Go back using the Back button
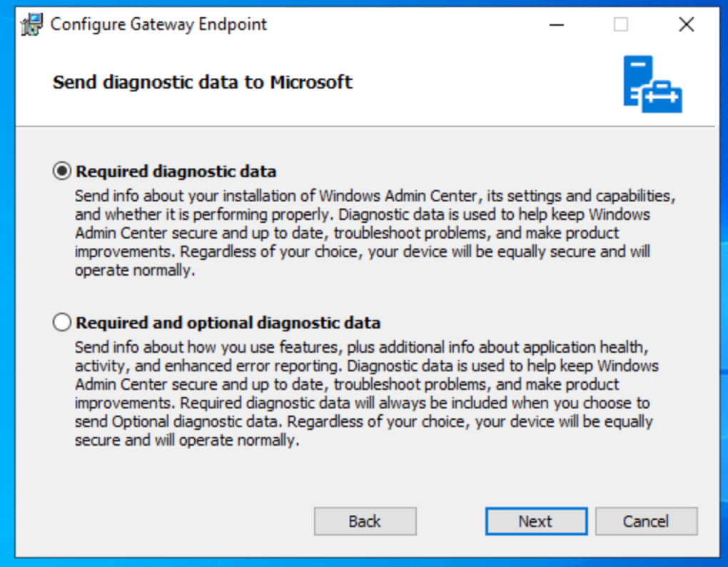Screen dimensions: 728x567 click(x=365, y=521)
